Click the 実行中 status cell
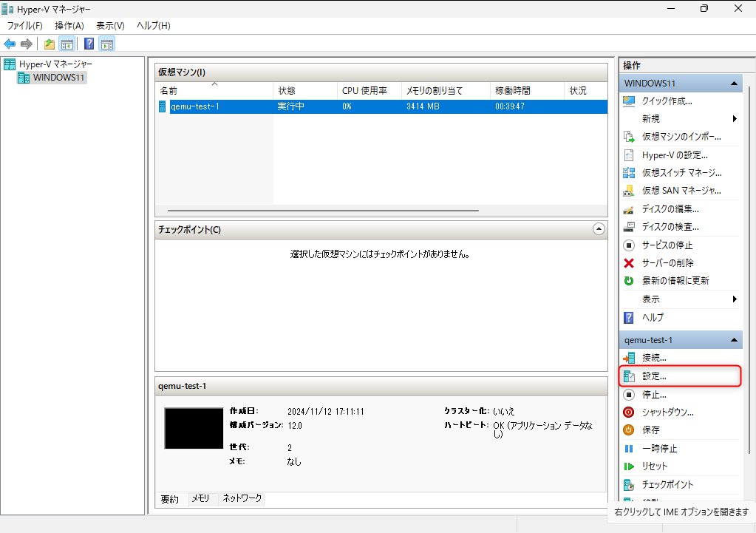The width and height of the screenshot is (756, 533). (x=290, y=106)
